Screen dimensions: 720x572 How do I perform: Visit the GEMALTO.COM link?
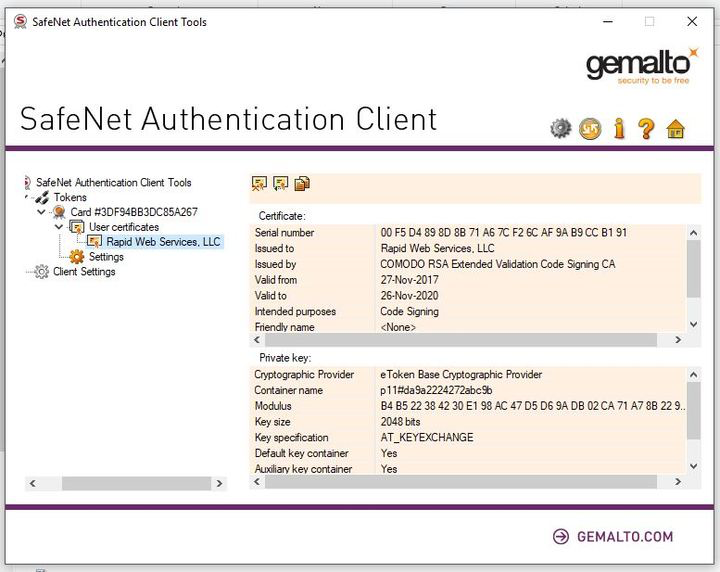click(624, 537)
